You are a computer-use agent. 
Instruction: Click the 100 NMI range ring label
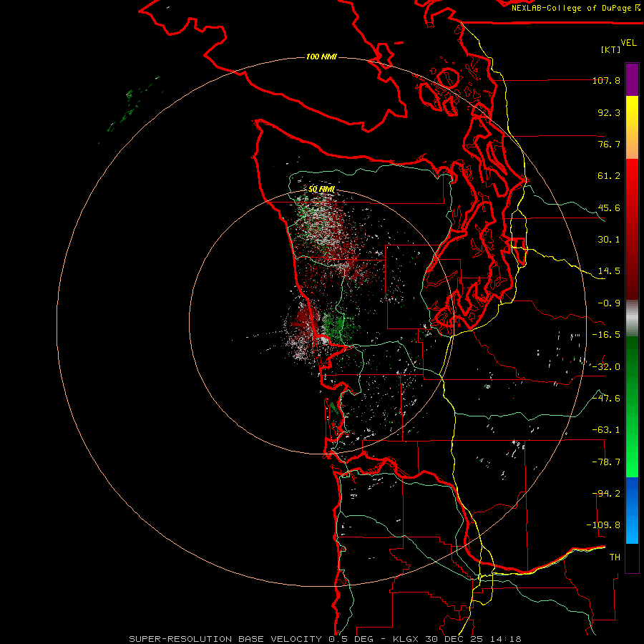coord(321,57)
